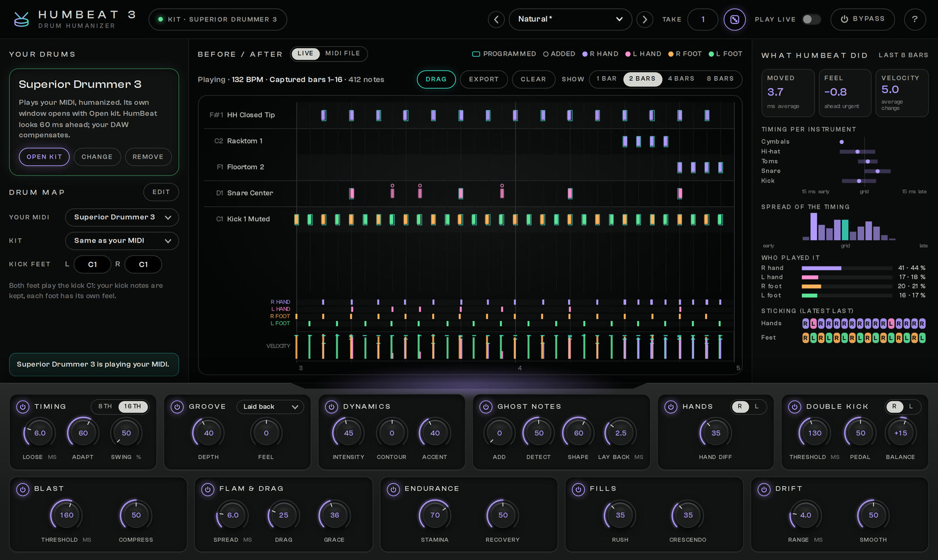Select 8TH timing resolution

(105, 407)
